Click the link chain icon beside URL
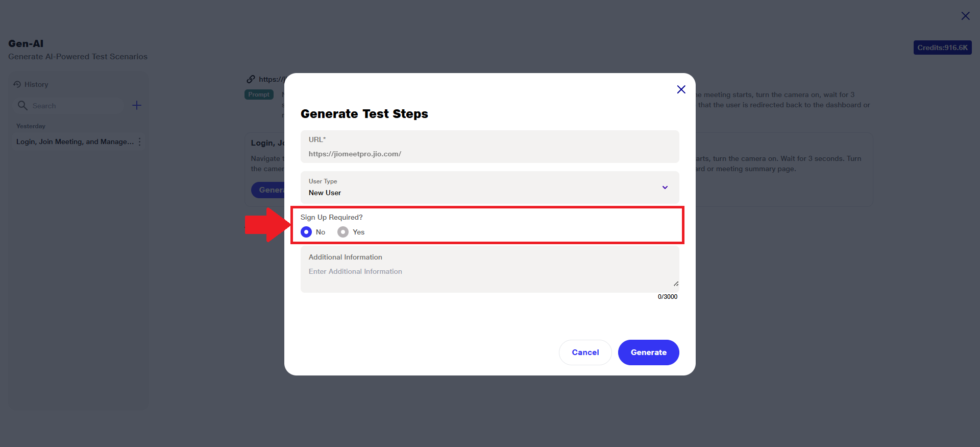 coord(251,79)
